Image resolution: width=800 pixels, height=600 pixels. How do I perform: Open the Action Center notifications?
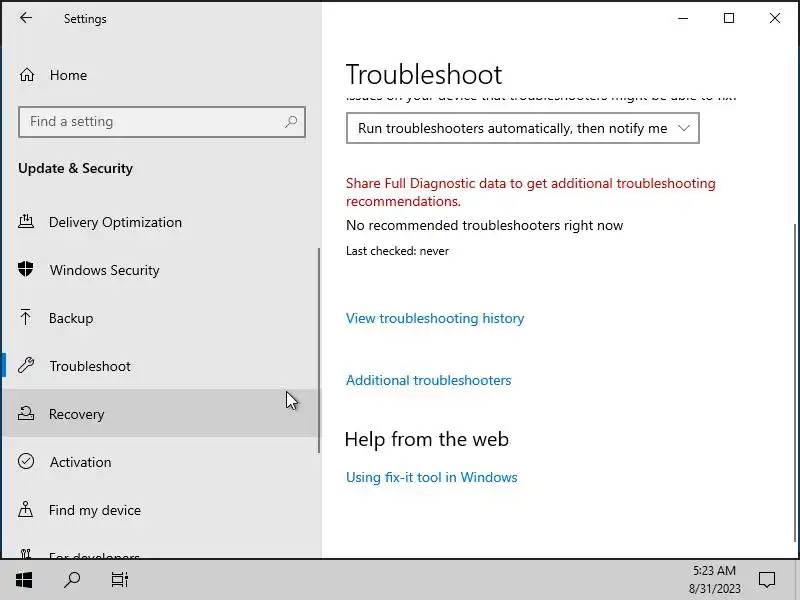(x=766, y=580)
